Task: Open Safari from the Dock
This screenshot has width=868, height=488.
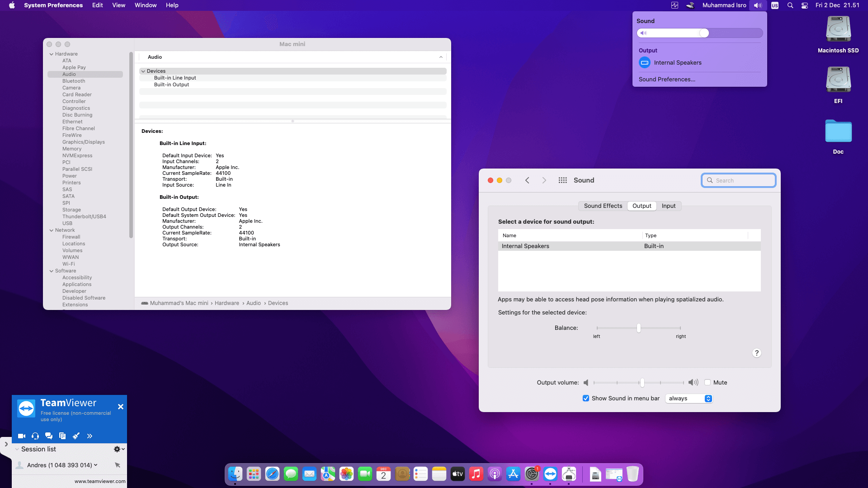Action: (272, 474)
